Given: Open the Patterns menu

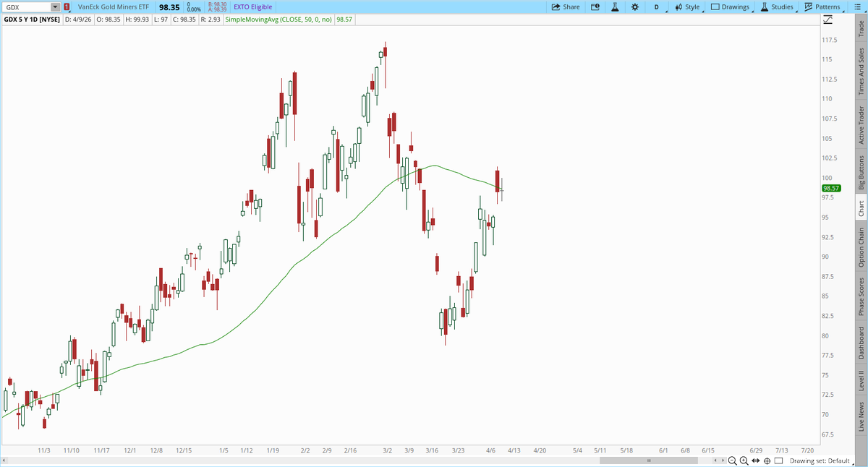Looking at the screenshot, I should tap(824, 7).
